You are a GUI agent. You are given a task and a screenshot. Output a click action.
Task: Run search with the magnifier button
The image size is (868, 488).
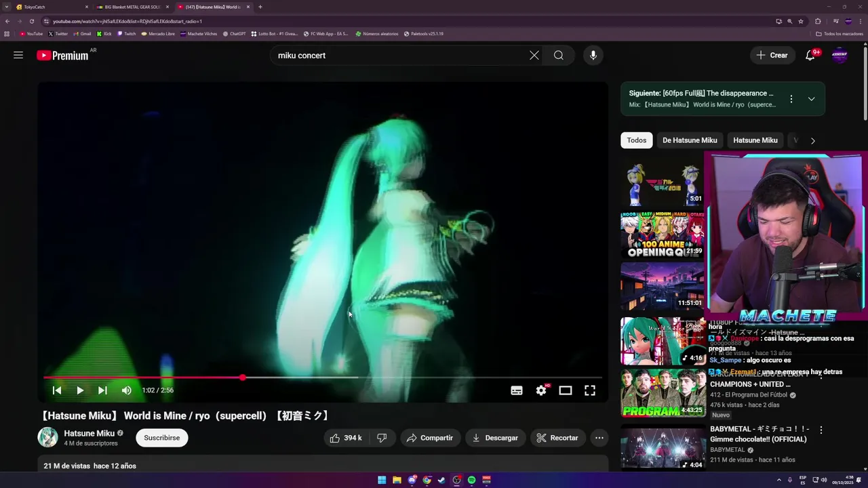pos(559,56)
